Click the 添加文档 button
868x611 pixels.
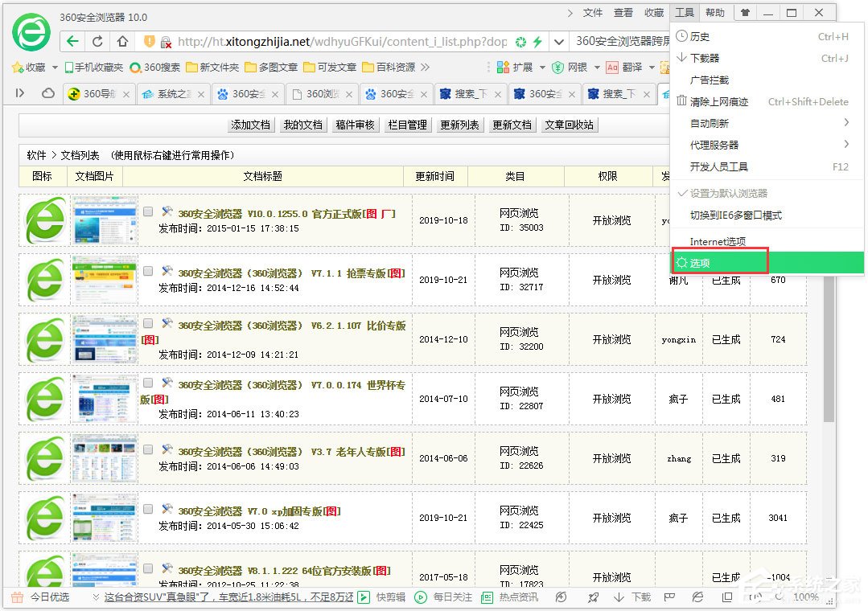tap(250, 125)
